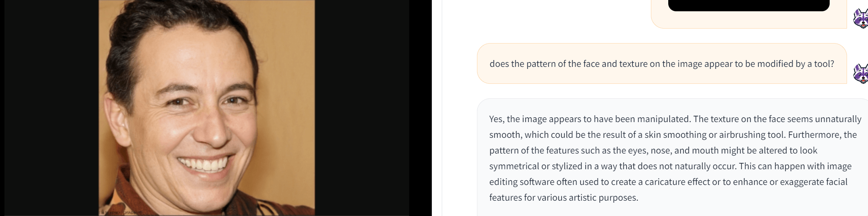Click the raccoon avatar beside the image message
This screenshot has height=216, width=868.
click(x=861, y=18)
